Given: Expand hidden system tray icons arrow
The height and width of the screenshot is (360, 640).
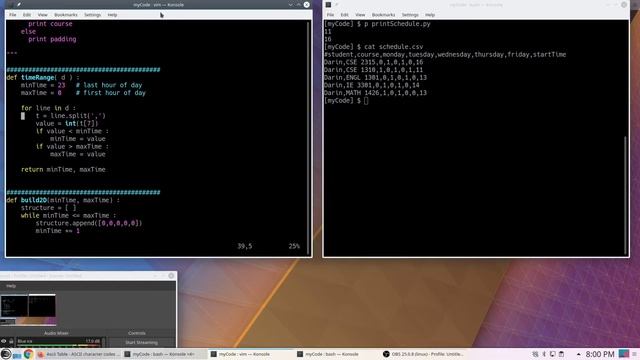Looking at the screenshot, I should pyautogui.click(x=578, y=354).
